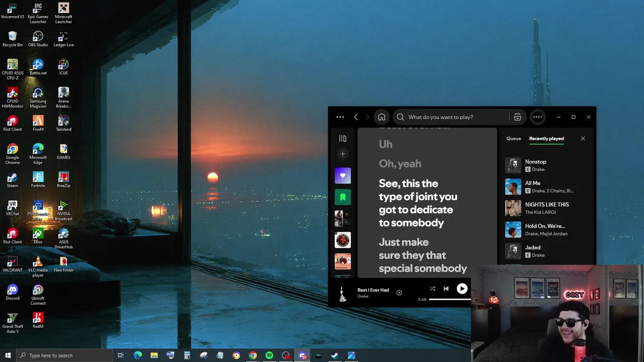Viewport: 644px width, 362px height.
Task: Select Fortnite desktop icon
Action: (x=38, y=180)
